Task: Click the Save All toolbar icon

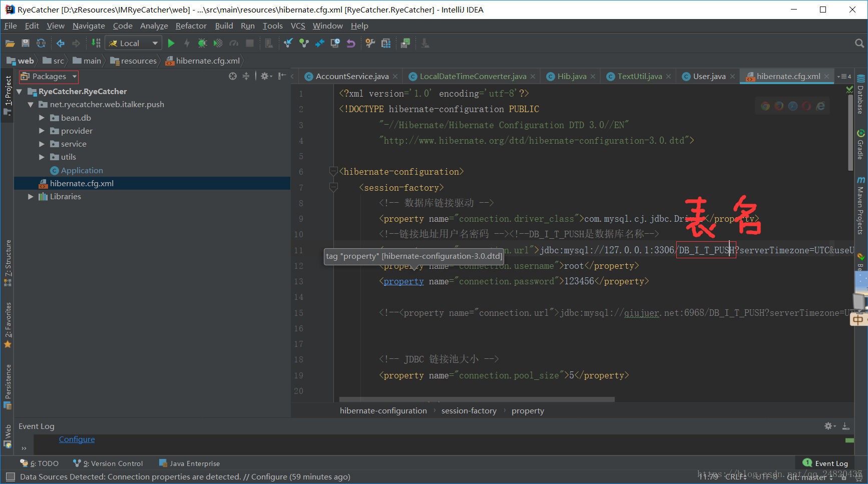Action: (x=26, y=44)
